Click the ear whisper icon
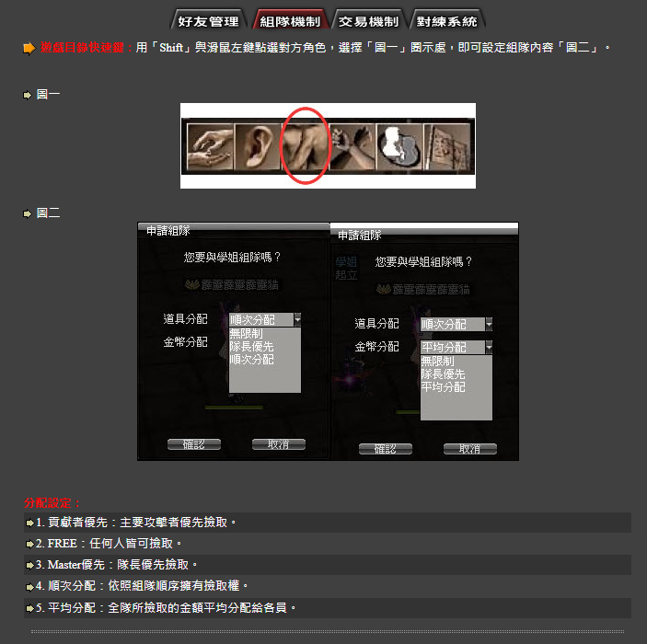 coord(257,146)
